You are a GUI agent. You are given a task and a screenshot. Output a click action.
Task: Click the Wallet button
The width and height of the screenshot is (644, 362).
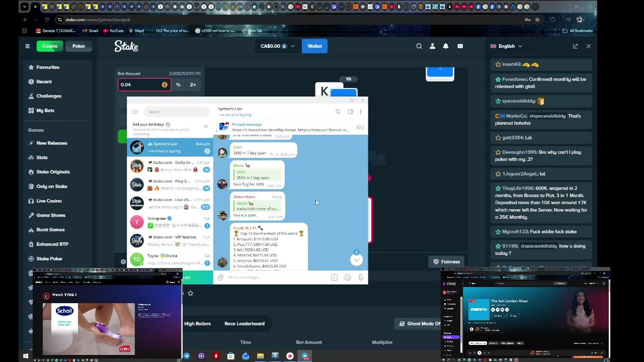pyautogui.click(x=315, y=46)
